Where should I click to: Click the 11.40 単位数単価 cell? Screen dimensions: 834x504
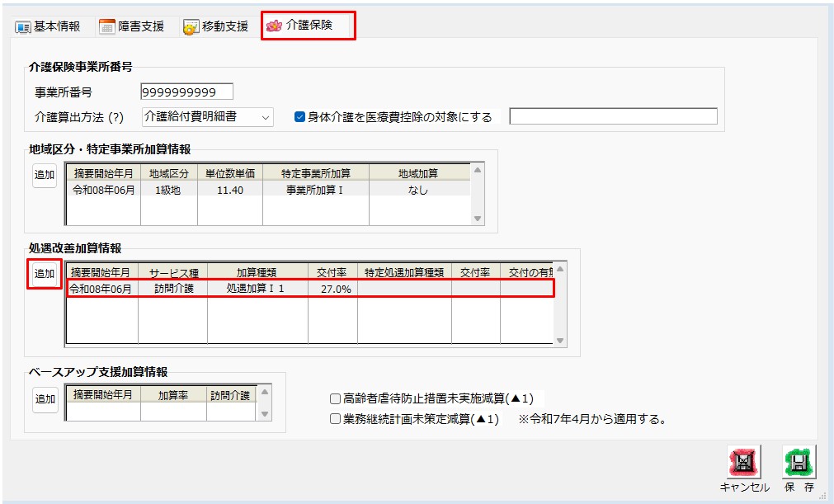(x=230, y=190)
